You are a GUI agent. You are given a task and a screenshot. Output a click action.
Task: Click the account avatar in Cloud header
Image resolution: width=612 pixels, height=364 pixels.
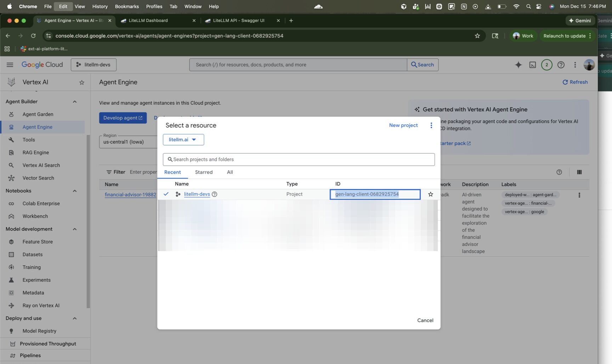[589, 65]
